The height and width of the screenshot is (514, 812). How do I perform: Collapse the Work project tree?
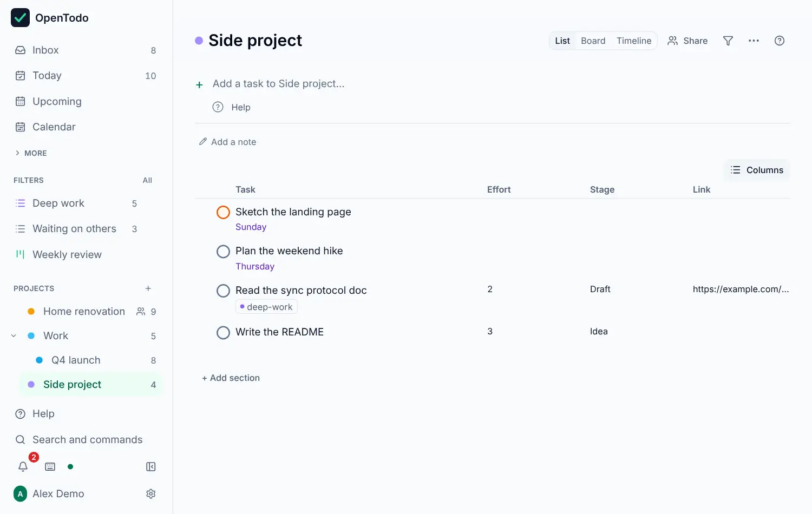pyautogui.click(x=14, y=336)
